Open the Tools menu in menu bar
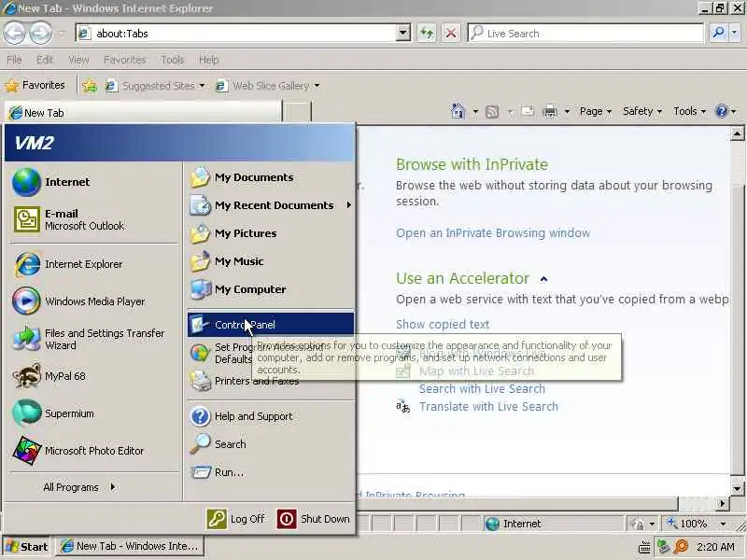 point(173,60)
